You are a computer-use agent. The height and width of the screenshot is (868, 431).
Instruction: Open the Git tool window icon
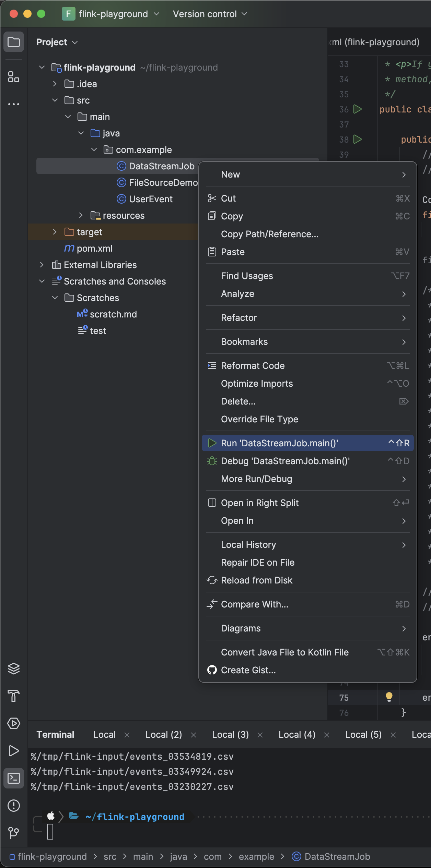point(14,833)
